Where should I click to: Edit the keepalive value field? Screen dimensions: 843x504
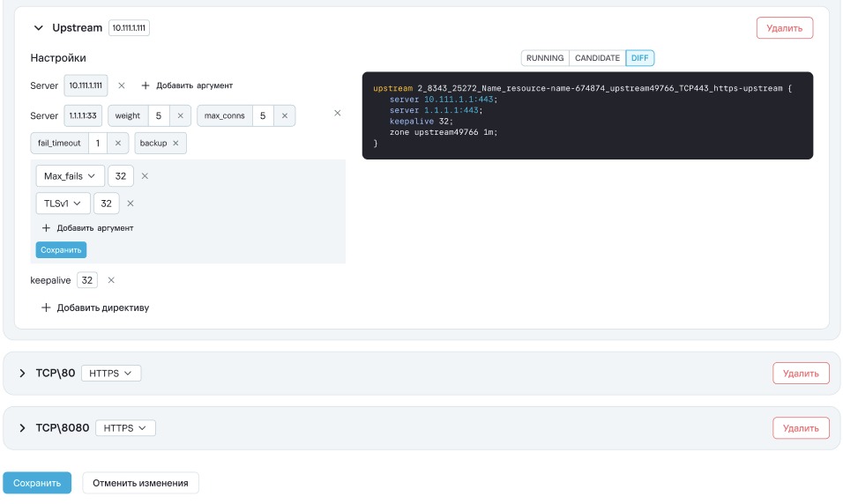click(87, 280)
